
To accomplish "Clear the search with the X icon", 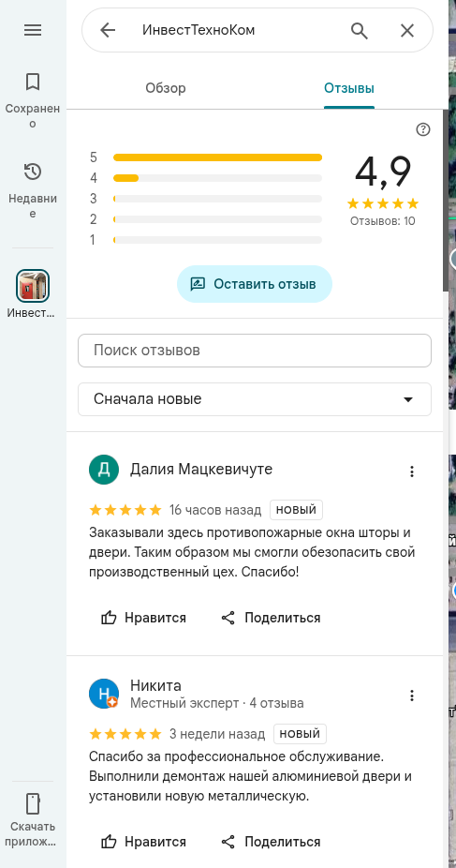I will 407,30.
